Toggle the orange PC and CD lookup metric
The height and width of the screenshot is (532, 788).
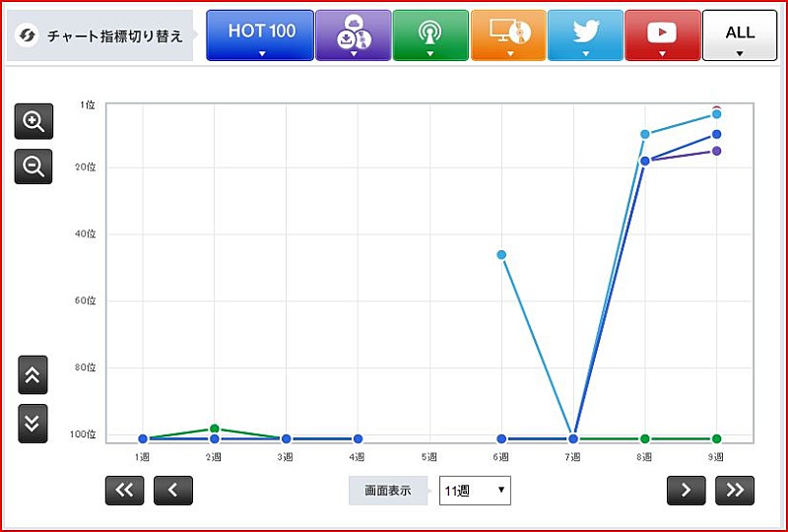[508, 35]
